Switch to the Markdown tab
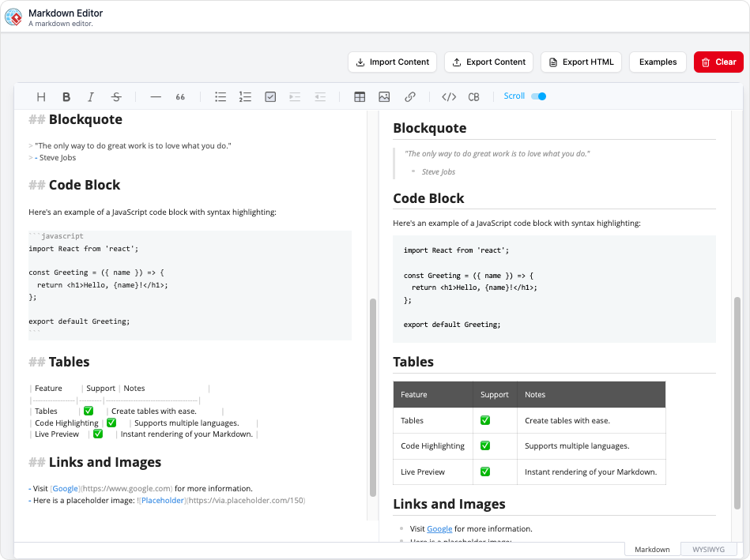The image size is (750, 560). coord(652,549)
